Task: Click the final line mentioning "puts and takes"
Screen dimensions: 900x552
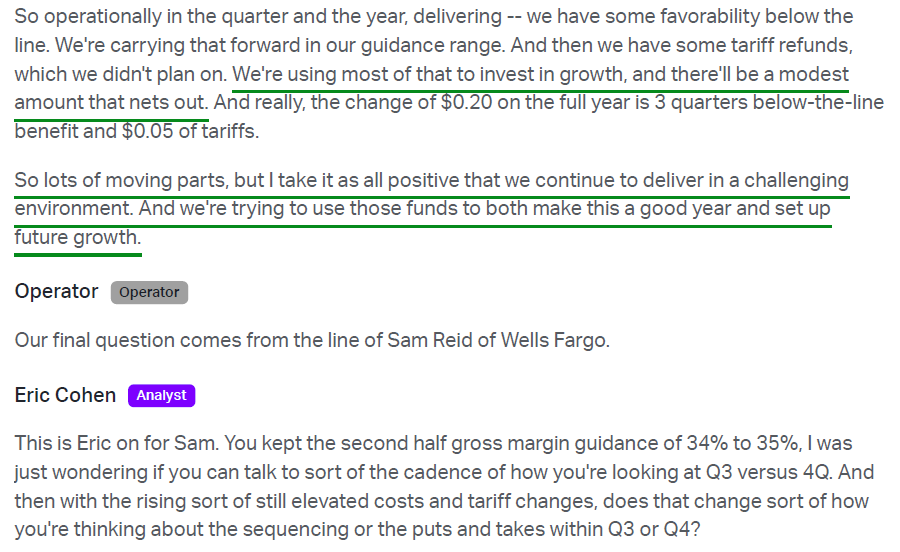Action: [358, 529]
